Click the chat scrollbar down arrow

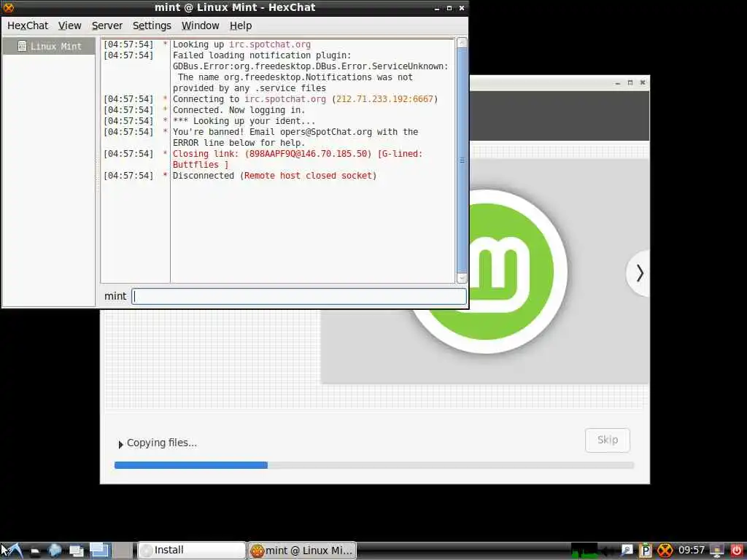coord(462,278)
